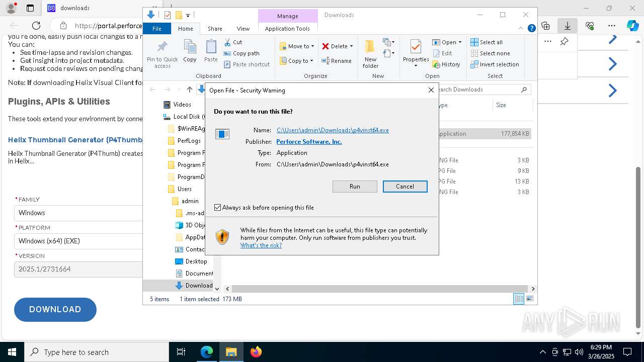Open Properties from the ribbon

click(x=416, y=54)
